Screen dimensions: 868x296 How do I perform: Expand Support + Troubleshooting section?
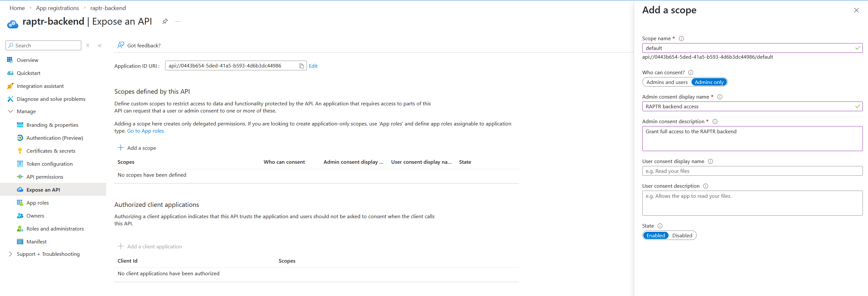(x=10, y=254)
